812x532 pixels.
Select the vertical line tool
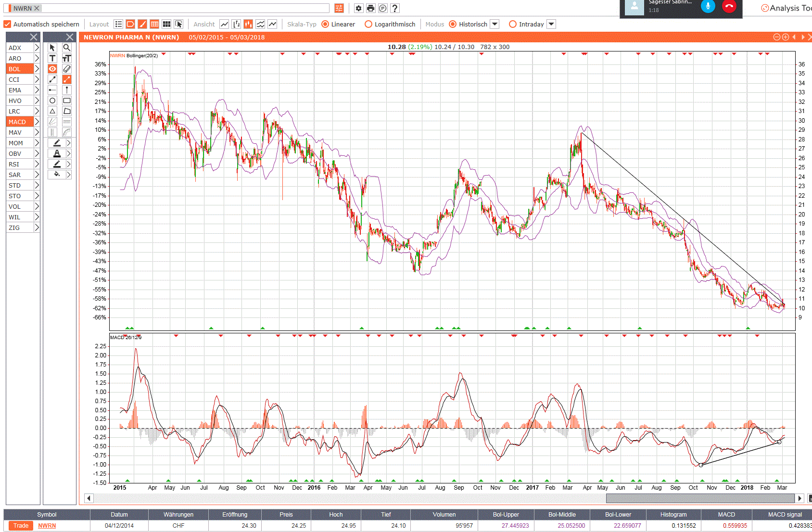click(67, 90)
